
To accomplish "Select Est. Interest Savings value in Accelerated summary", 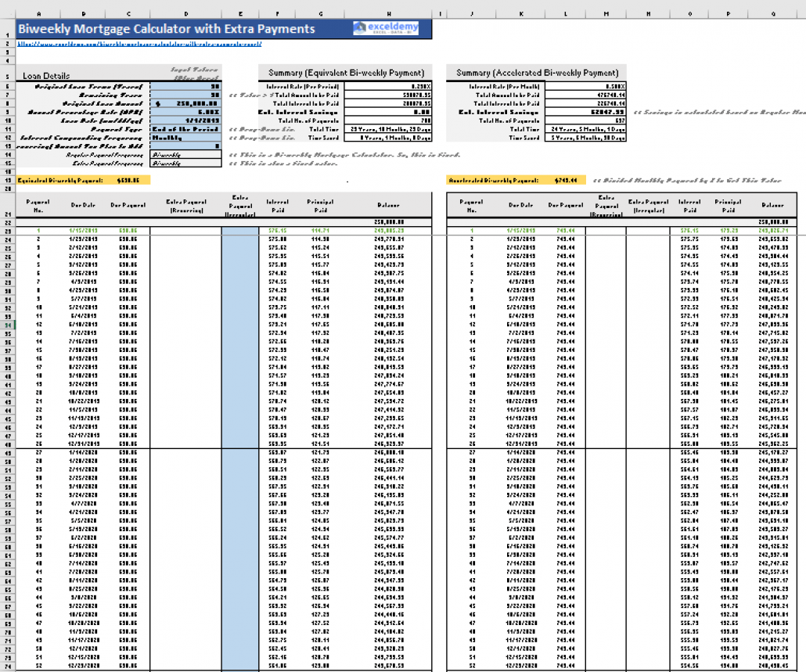I will [x=585, y=112].
